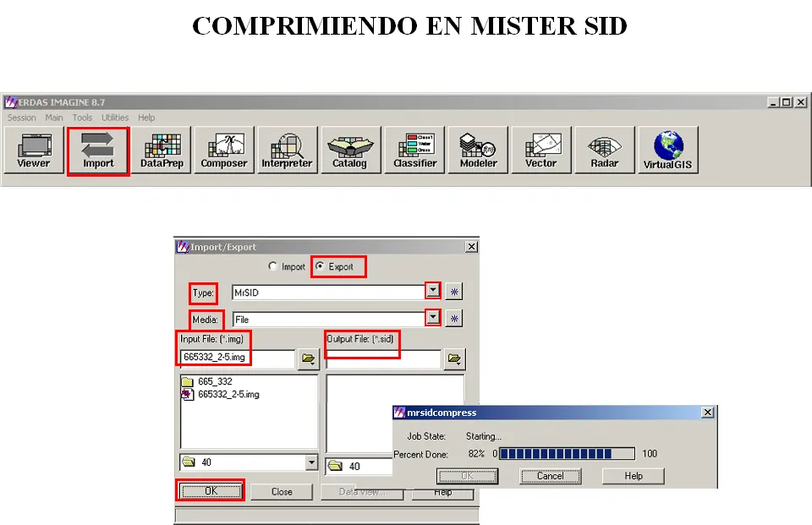Open the 665_332 folder in list
This screenshot has height=525, width=812.
(207, 381)
